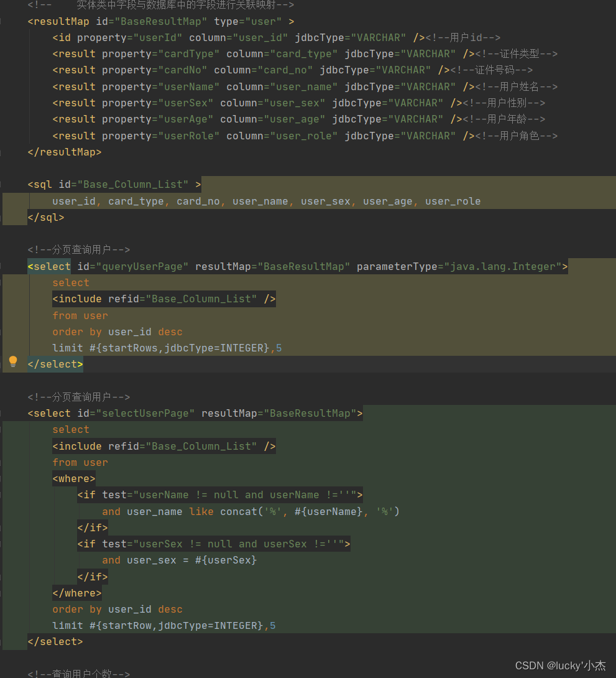Screen dimensions: 616x678
Task: Click the column="card_type" attribute
Action: (282, 54)
